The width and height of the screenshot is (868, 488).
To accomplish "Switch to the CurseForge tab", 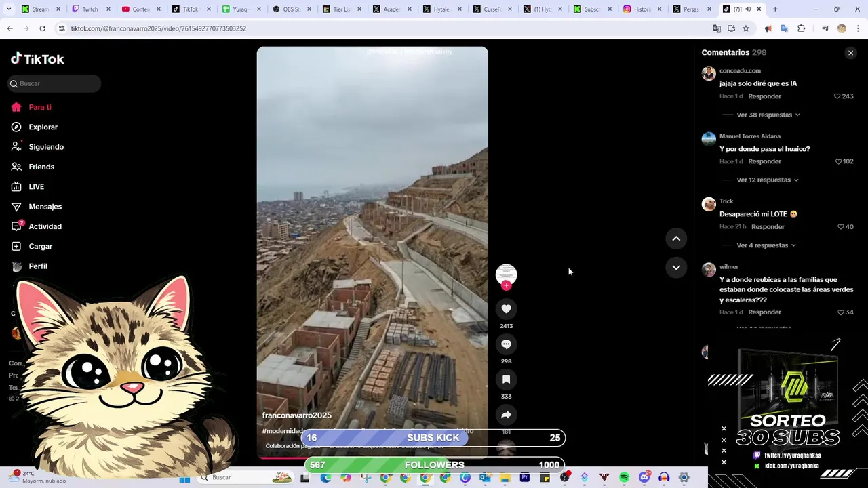I will click(492, 9).
